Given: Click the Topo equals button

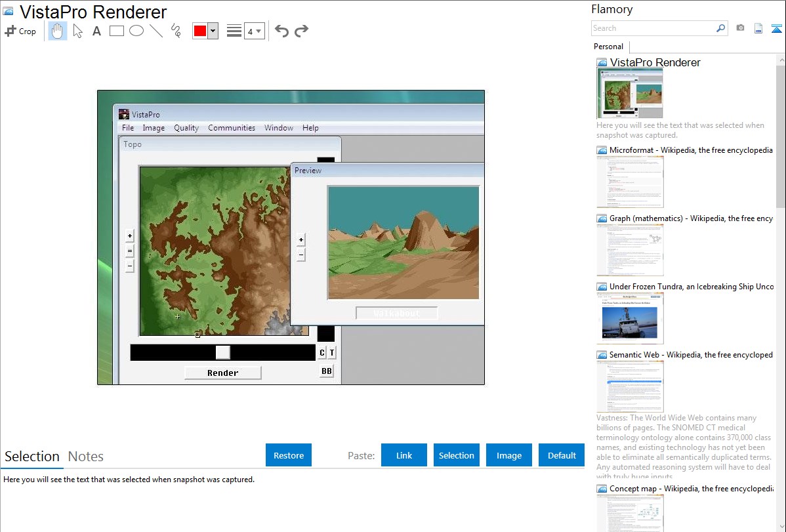Looking at the screenshot, I should pos(130,251).
